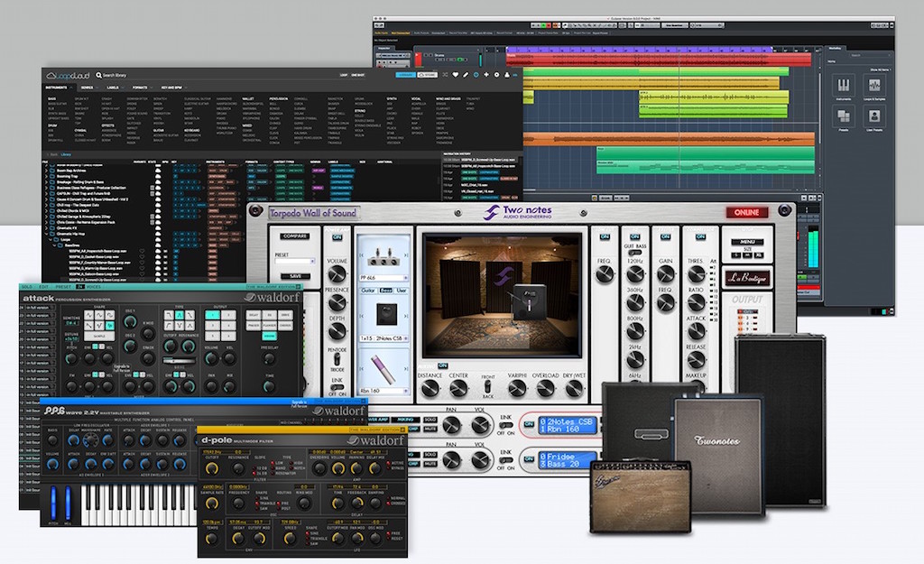Click the MENU button in Torpedo

[x=747, y=242]
